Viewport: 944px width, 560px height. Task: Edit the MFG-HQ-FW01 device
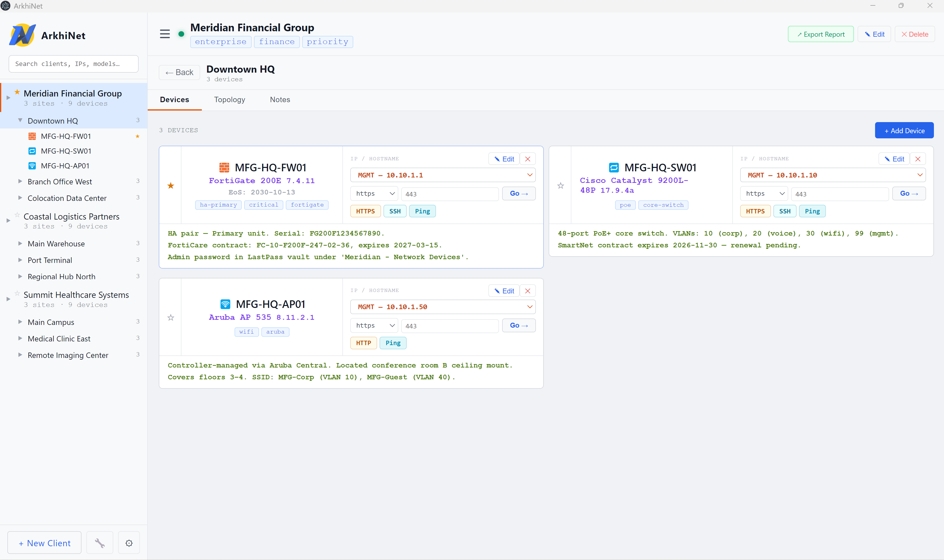coord(504,159)
